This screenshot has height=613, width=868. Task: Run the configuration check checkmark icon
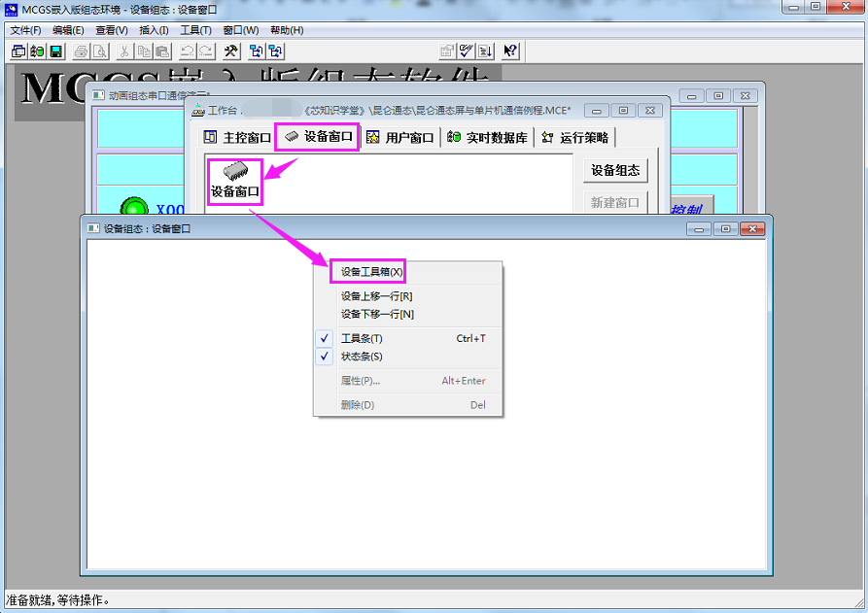pos(467,51)
